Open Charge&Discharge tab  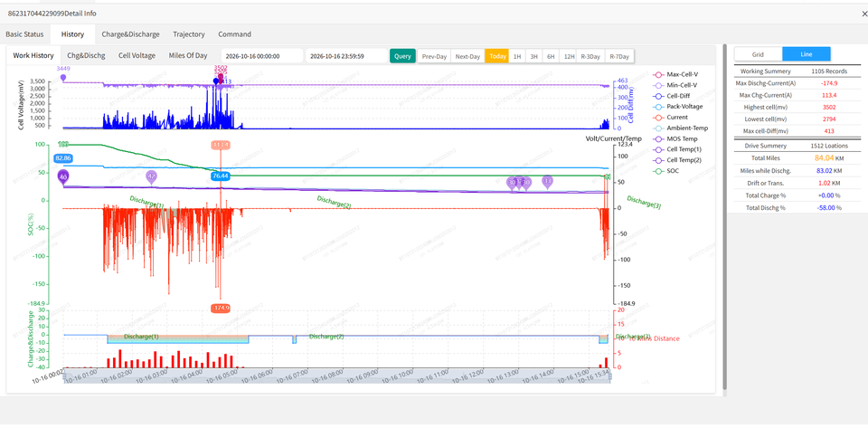point(130,34)
